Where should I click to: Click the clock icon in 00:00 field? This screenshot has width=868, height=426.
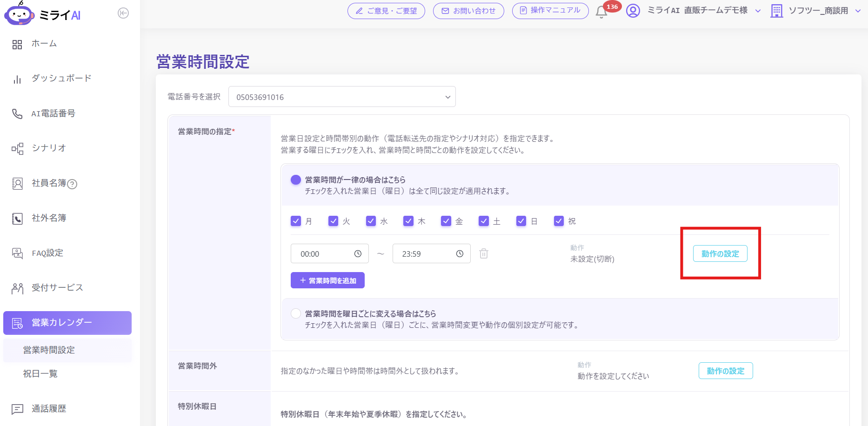(x=358, y=253)
